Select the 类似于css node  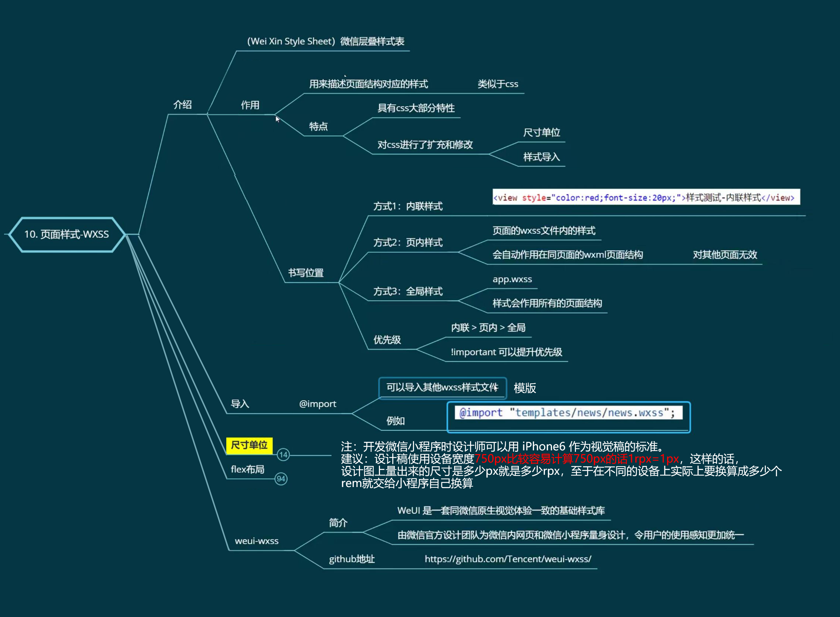coord(498,84)
